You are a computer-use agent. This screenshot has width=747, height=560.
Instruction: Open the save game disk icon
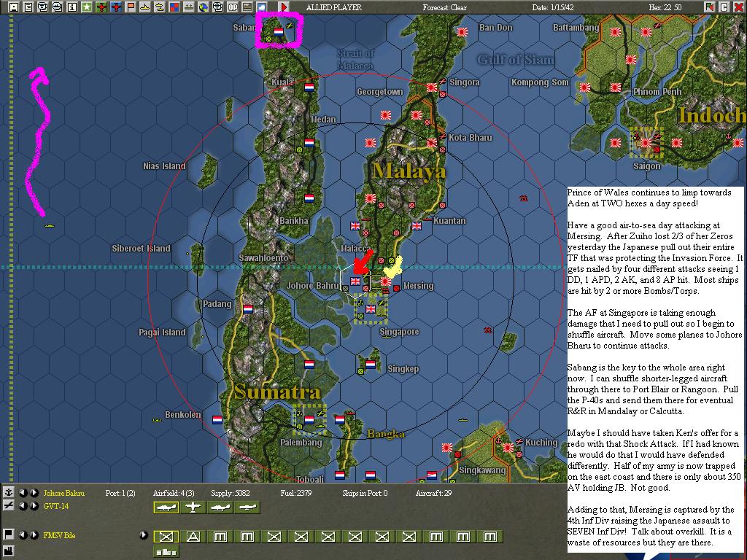pyautogui.click(x=14, y=7)
